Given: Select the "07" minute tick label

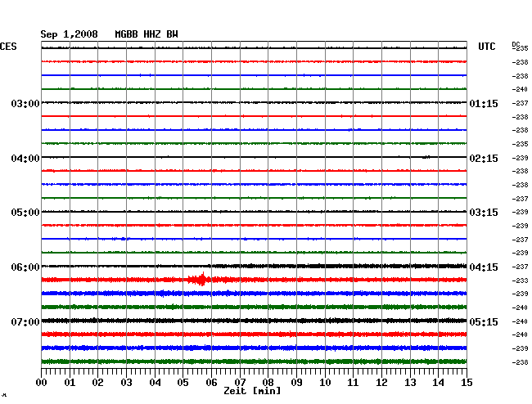Looking at the screenshot, I should pos(240,383).
